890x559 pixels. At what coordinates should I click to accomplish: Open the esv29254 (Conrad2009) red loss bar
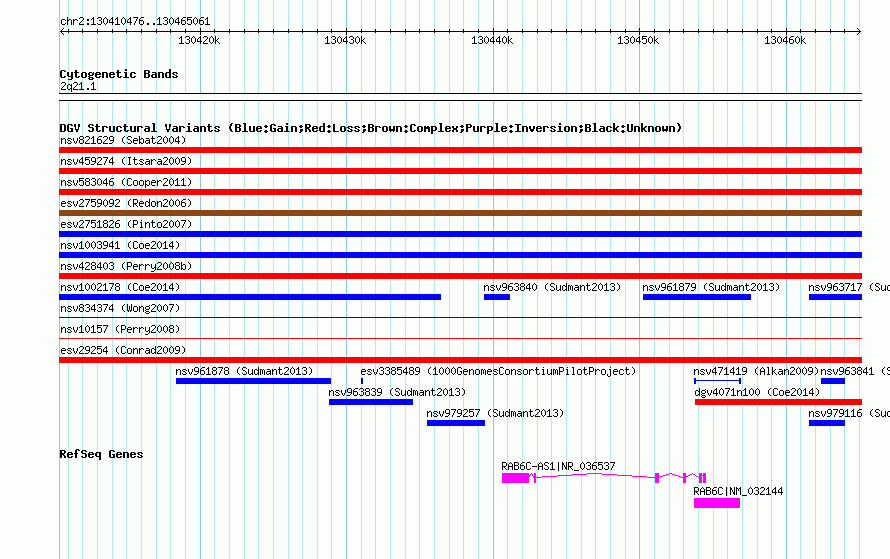460,360
